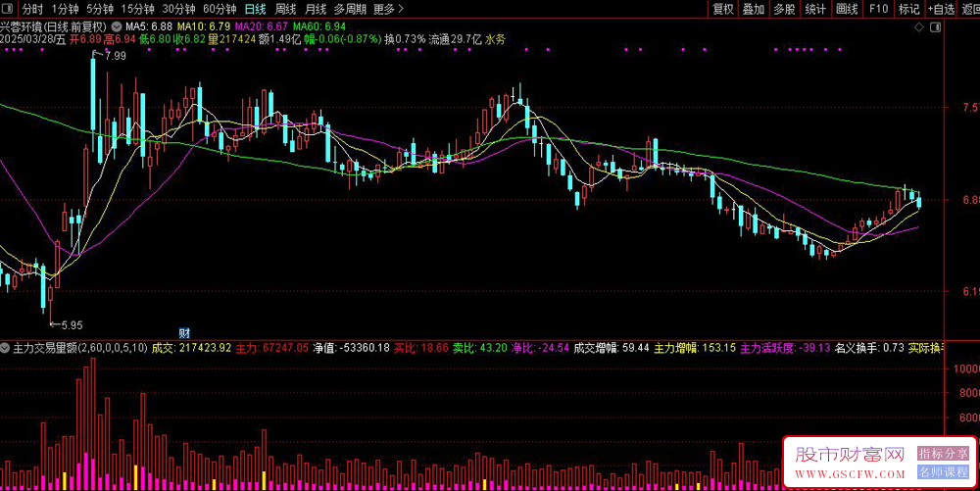Click the 兴蓉环境(日线.前复权) stock title
The height and width of the screenshot is (491, 980).
coord(54,26)
